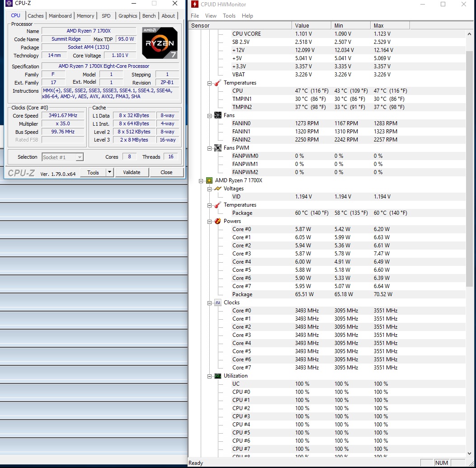This screenshot has width=476, height=468.
Task: Click the Core Speed value 3491.67 MHz
Action: (x=63, y=115)
